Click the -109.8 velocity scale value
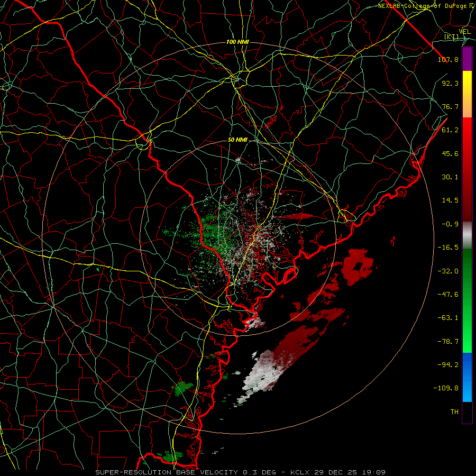 (x=446, y=388)
